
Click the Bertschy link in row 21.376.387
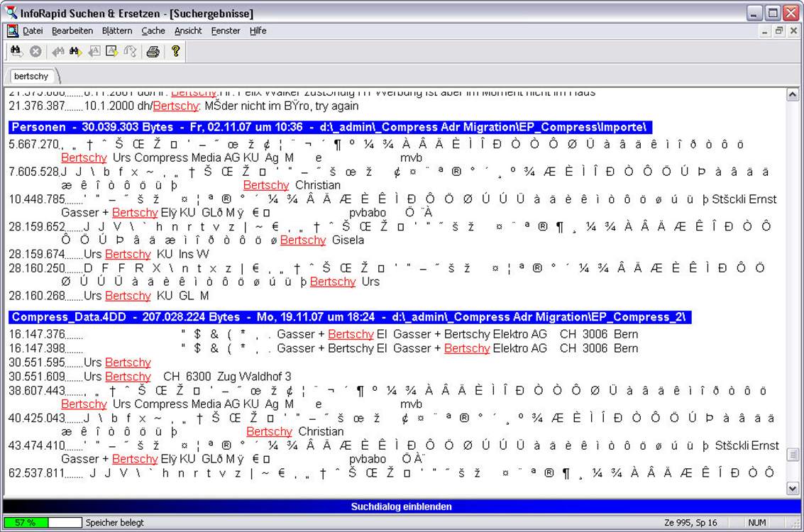[x=175, y=106]
